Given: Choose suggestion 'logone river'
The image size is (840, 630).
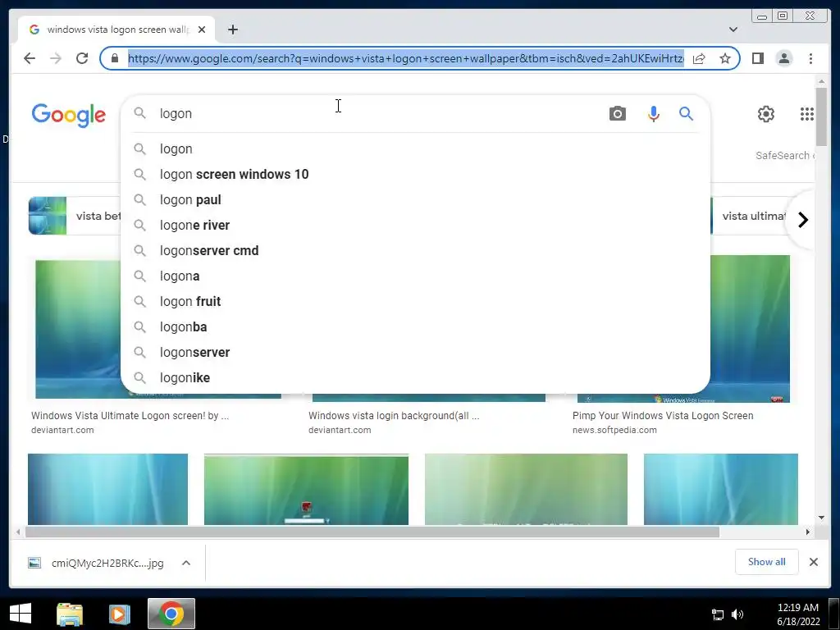Looking at the screenshot, I should (x=415, y=225).
